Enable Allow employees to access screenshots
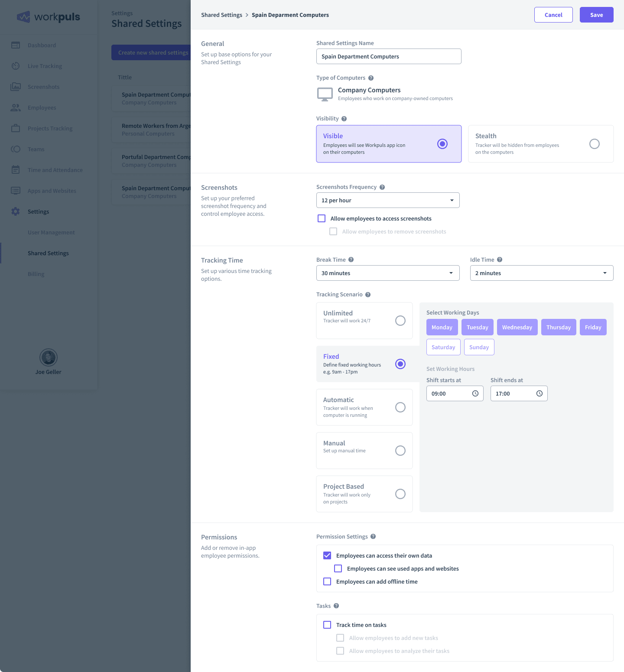Image resolution: width=624 pixels, height=672 pixels. click(321, 218)
